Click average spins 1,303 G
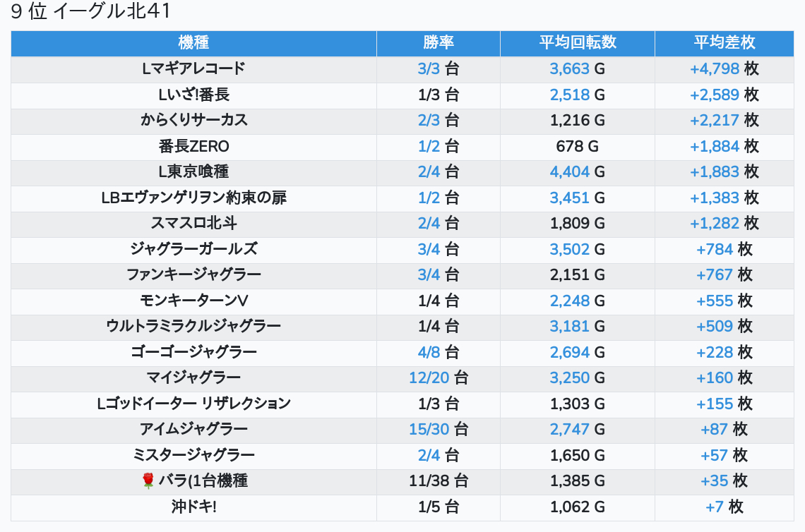The width and height of the screenshot is (805, 532). pyautogui.click(x=578, y=404)
